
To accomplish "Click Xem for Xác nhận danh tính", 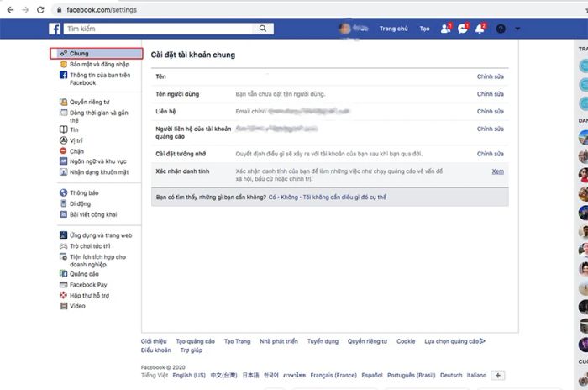I will point(497,171).
